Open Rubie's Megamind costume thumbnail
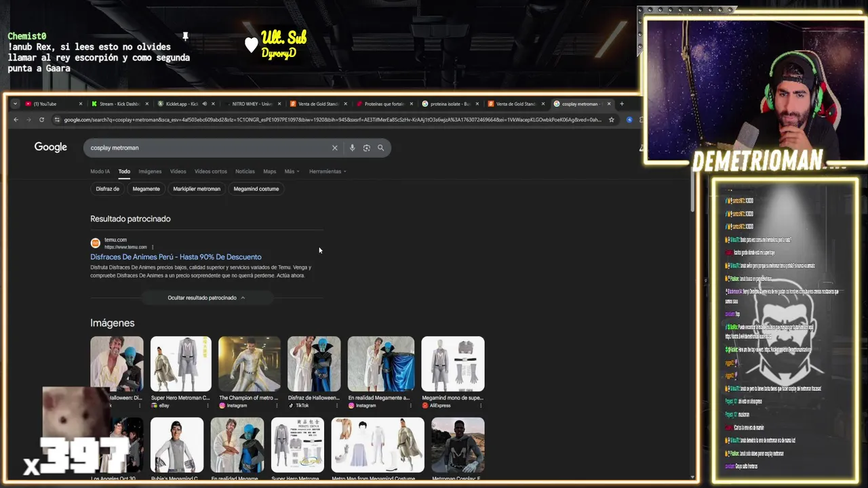This screenshot has width=868, height=488. [177, 445]
